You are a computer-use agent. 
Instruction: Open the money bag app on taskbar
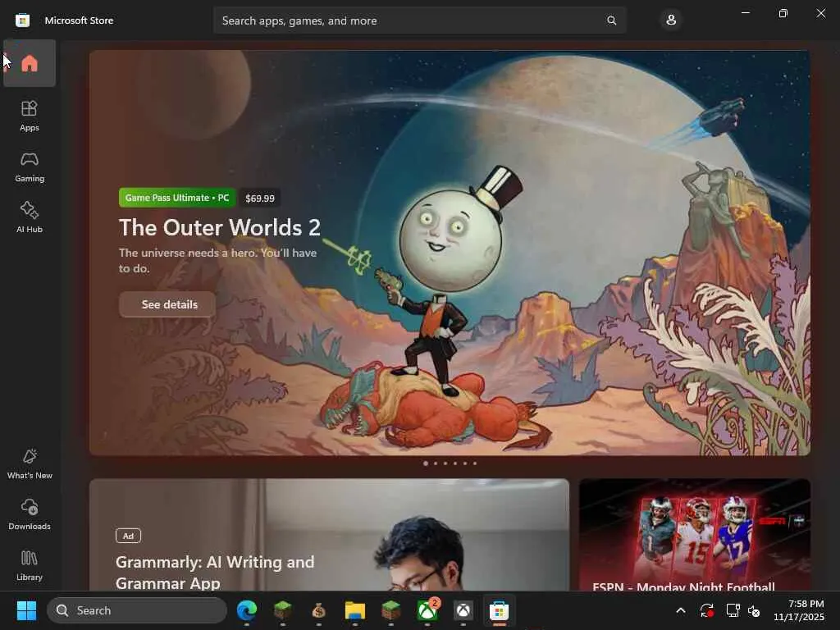pos(319,610)
